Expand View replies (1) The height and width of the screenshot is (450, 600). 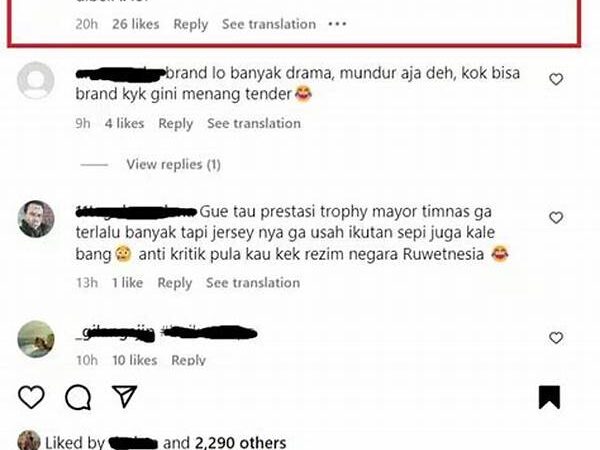[x=173, y=165]
